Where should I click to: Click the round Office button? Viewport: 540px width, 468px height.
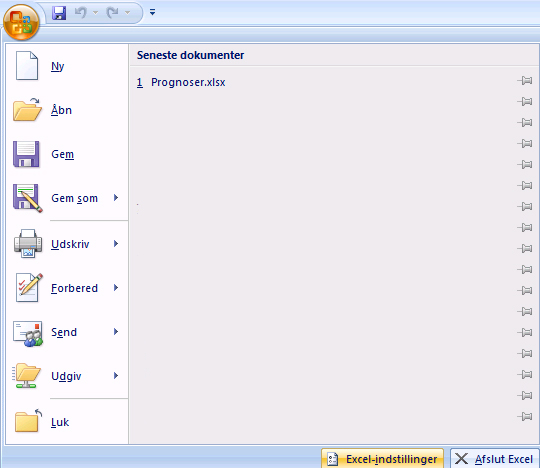[21, 22]
